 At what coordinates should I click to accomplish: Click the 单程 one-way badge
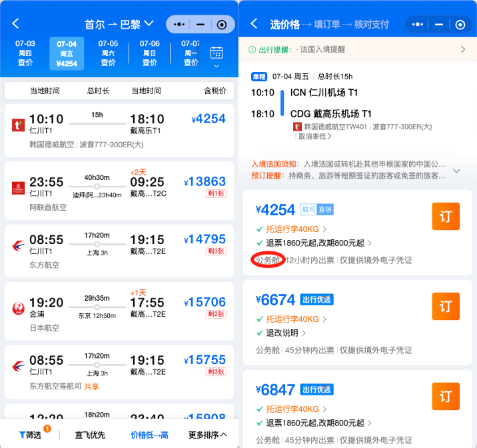click(259, 77)
